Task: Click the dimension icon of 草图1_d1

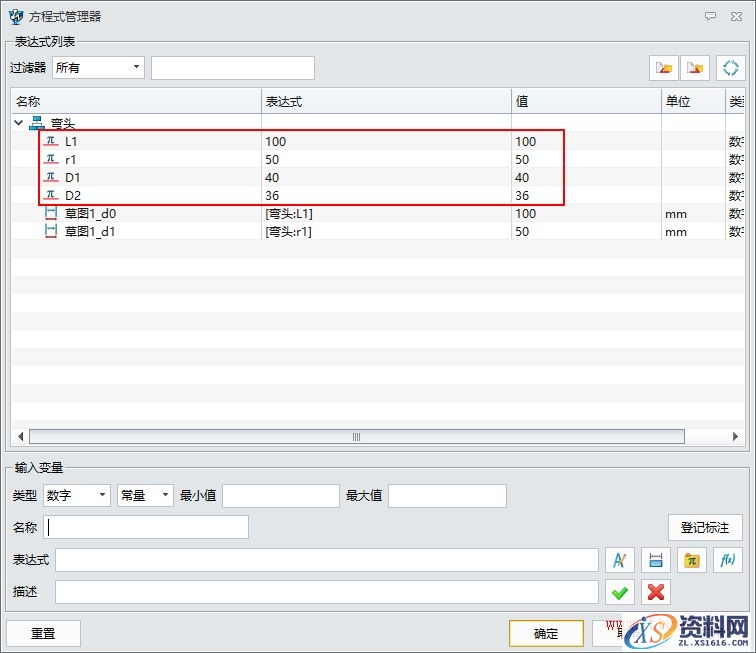Action: [51, 231]
